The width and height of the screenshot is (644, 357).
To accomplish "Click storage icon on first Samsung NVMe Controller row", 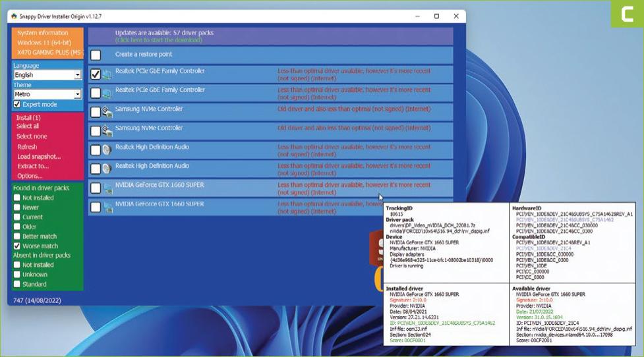I will pos(107,111).
